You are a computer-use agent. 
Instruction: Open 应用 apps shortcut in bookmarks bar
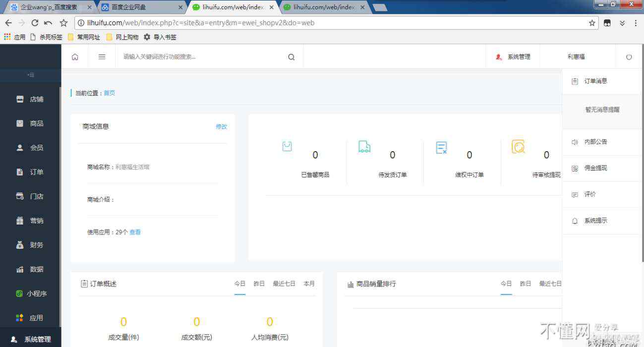click(x=14, y=37)
